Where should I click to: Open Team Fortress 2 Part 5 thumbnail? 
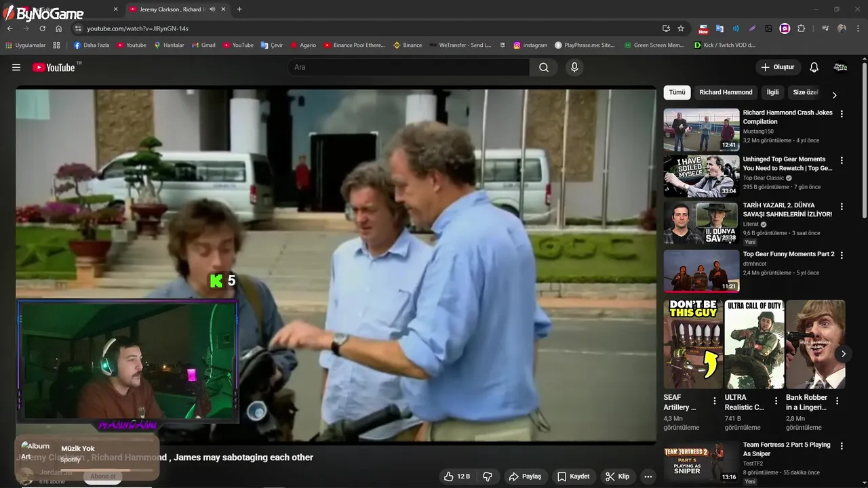(x=701, y=462)
